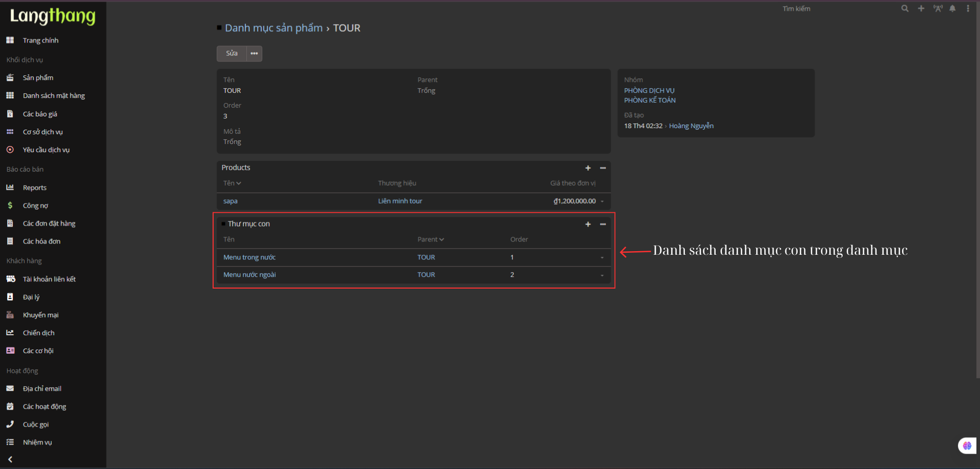Open the vertical three-dot menu in top bar

[x=968, y=9]
